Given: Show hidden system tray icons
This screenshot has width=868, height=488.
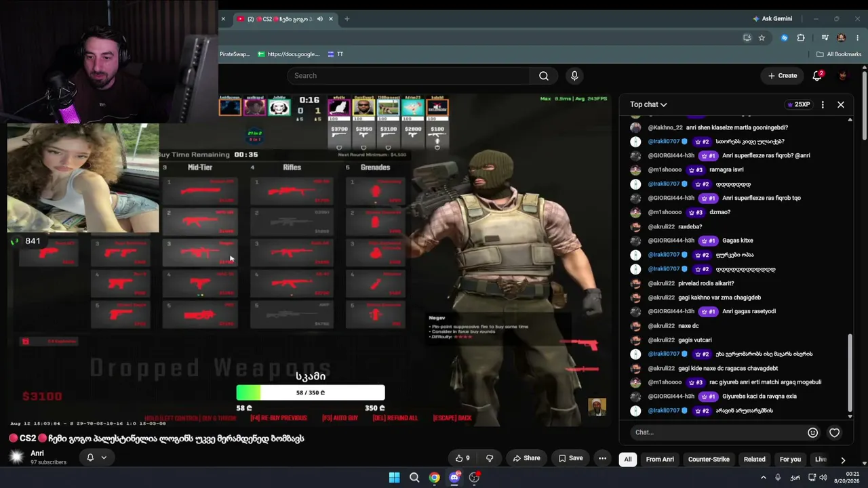Looking at the screenshot, I should pyautogui.click(x=763, y=477).
